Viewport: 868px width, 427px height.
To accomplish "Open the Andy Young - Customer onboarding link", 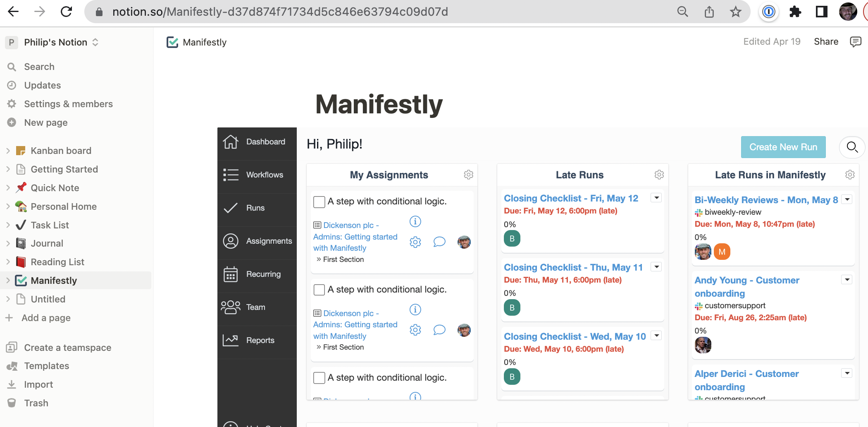I will (x=747, y=287).
